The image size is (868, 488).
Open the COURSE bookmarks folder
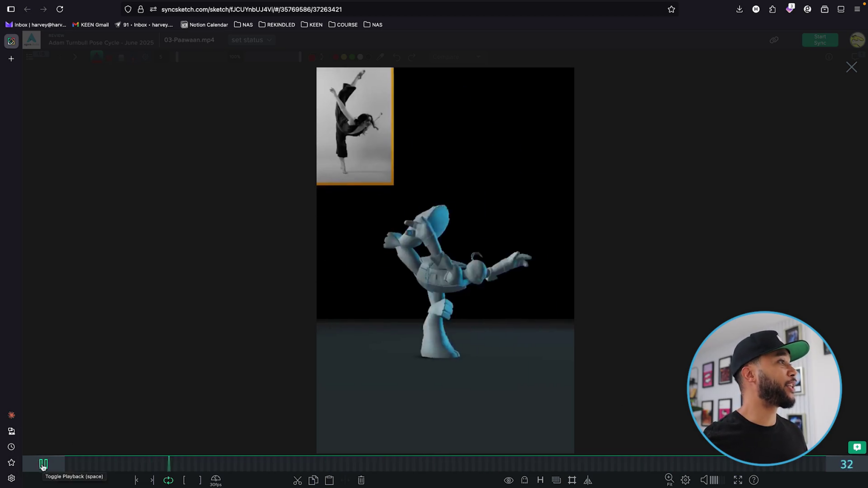pyautogui.click(x=343, y=25)
